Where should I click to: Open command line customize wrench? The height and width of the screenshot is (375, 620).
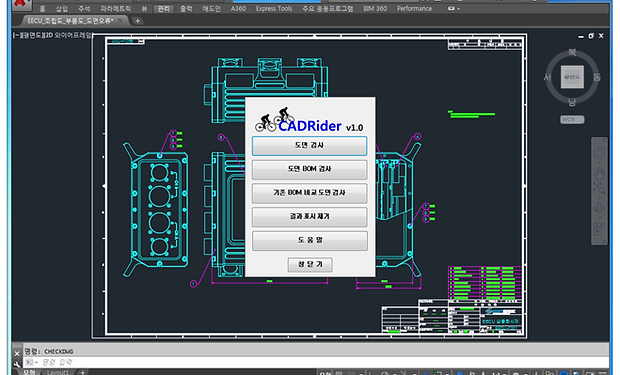[17, 364]
